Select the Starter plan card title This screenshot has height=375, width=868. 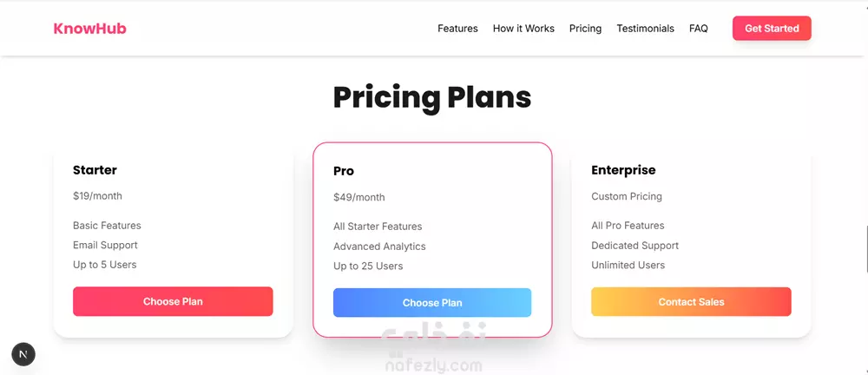tap(95, 170)
